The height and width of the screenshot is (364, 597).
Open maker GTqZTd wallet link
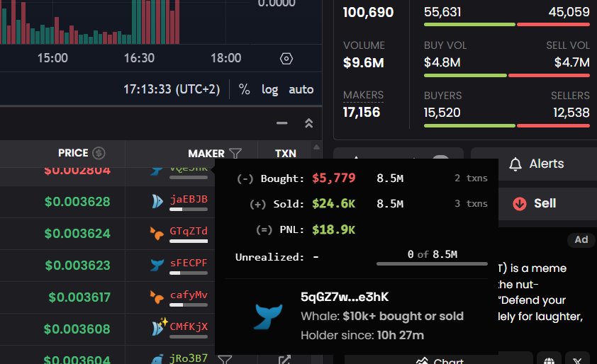(189, 231)
